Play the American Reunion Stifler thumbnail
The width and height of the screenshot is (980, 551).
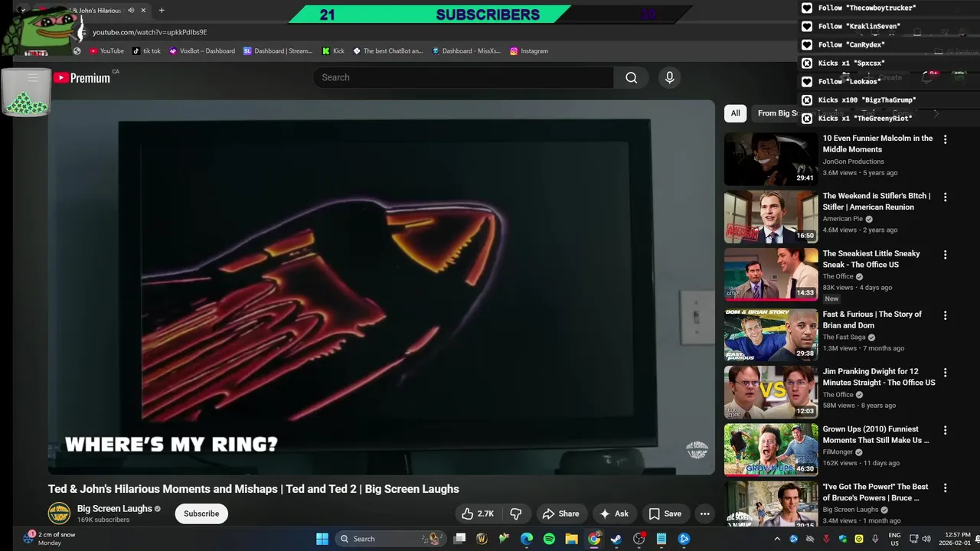771,217
